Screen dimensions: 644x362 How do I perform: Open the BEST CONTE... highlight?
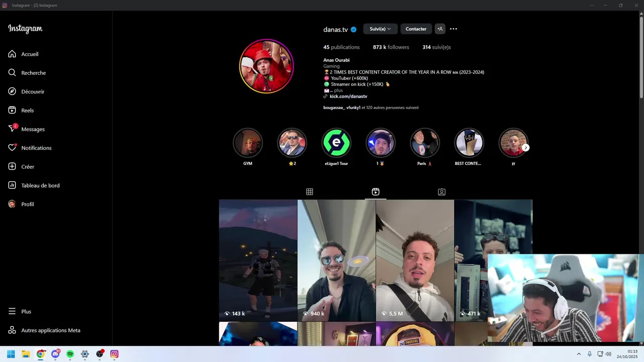469,143
